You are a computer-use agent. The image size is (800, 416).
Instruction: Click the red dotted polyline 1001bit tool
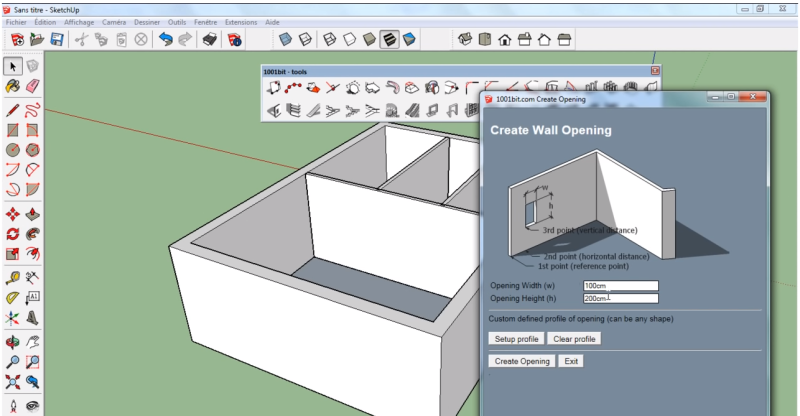point(293,88)
